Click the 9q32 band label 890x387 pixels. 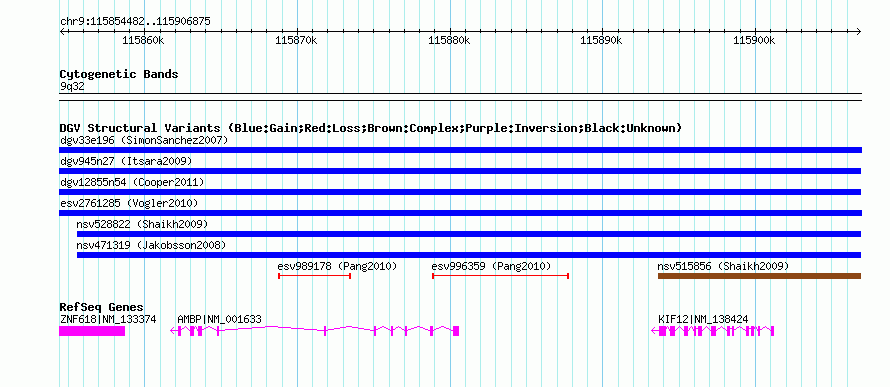click(72, 87)
